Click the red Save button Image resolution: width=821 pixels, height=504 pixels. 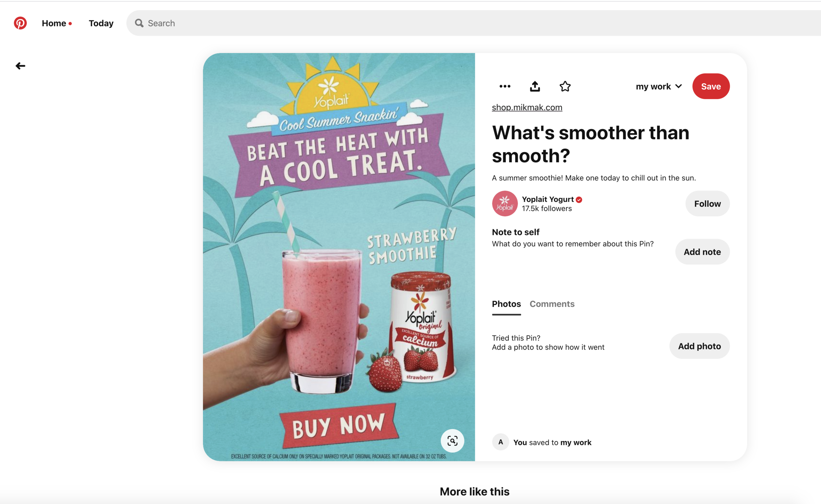coord(711,86)
